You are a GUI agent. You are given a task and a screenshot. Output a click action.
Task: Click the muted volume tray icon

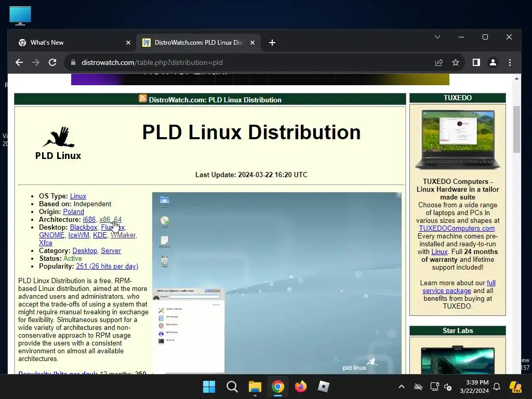pyautogui.click(x=448, y=387)
